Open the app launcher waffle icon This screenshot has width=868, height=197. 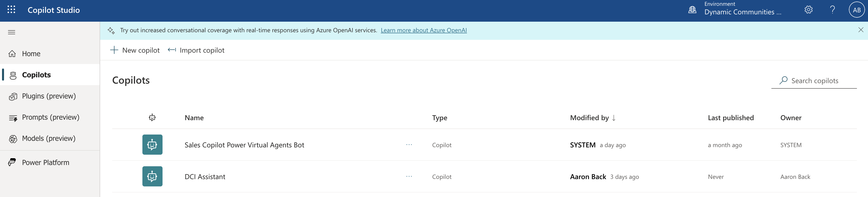12,10
